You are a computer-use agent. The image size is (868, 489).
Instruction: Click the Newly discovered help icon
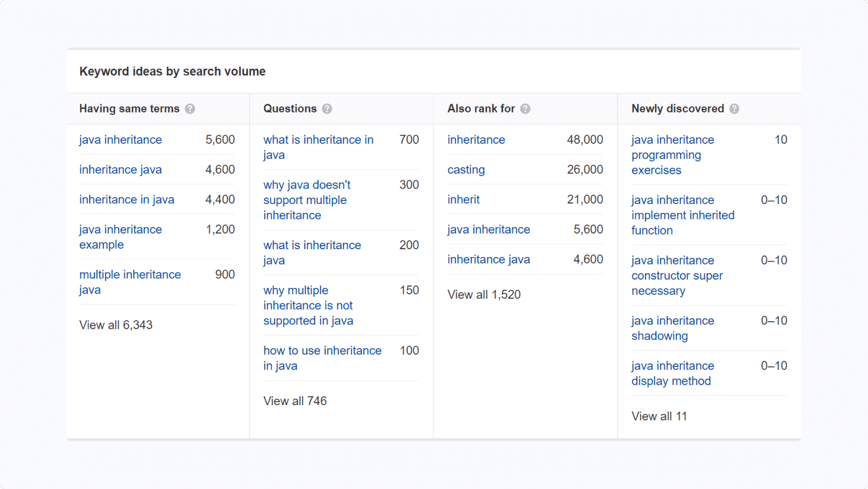[x=734, y=109]
